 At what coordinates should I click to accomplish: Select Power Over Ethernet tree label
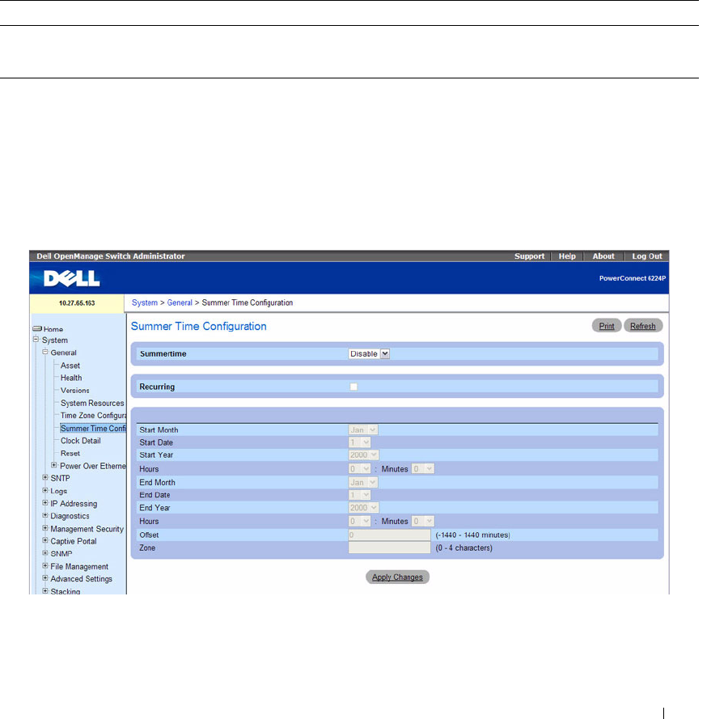(x=93, y=466)
